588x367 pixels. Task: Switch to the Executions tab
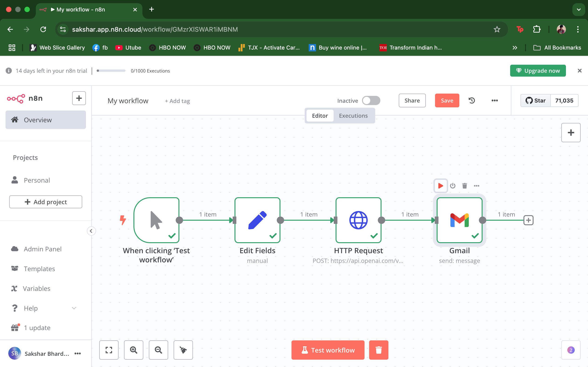(353, 116)
